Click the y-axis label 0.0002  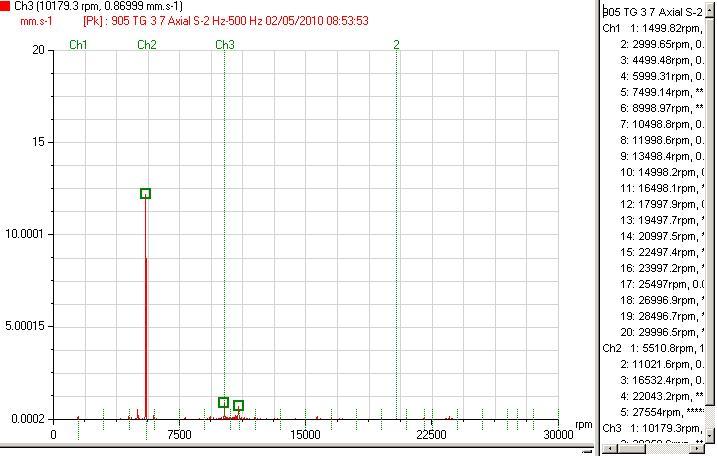pos(27,418)
